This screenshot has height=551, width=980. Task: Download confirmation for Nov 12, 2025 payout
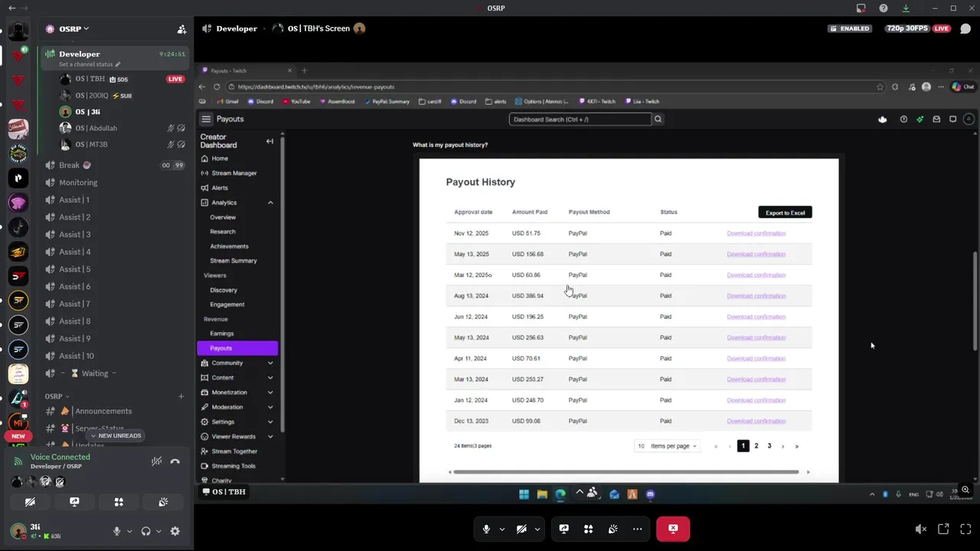[756, 233]
